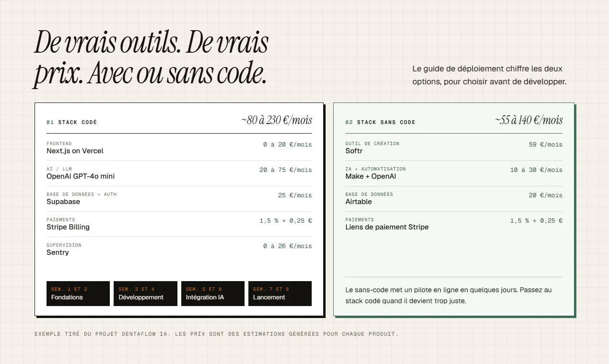Select the "Make + OpenAI" tool name

pyautogui.click(x=371, y=176)
